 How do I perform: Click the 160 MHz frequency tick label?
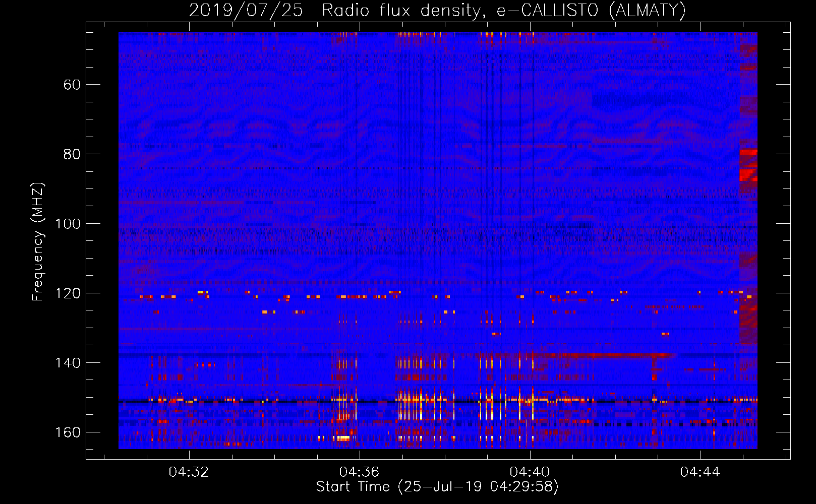tap(68, 432)
